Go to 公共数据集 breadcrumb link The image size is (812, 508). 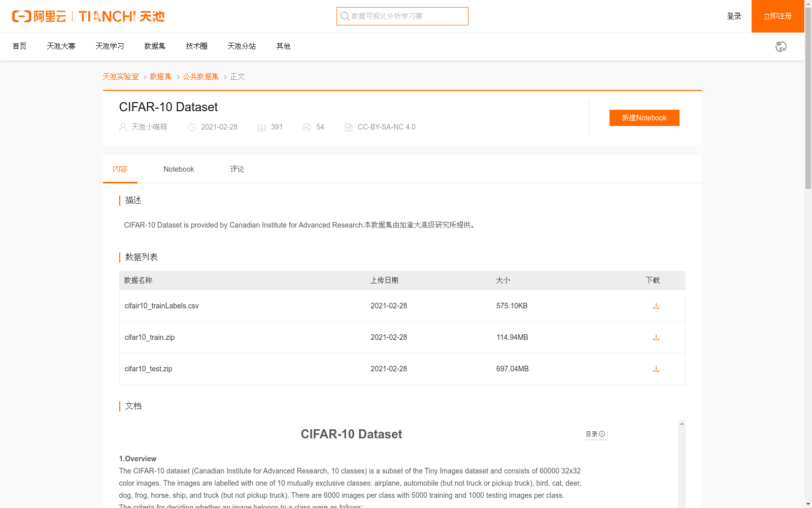point(201,77)
